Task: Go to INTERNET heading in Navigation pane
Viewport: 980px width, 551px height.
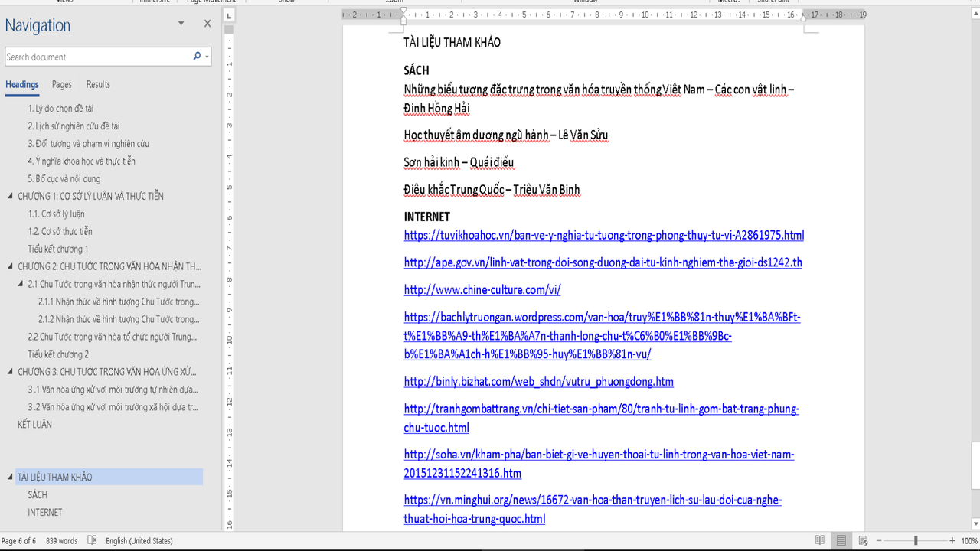Action: click(45, 513)
